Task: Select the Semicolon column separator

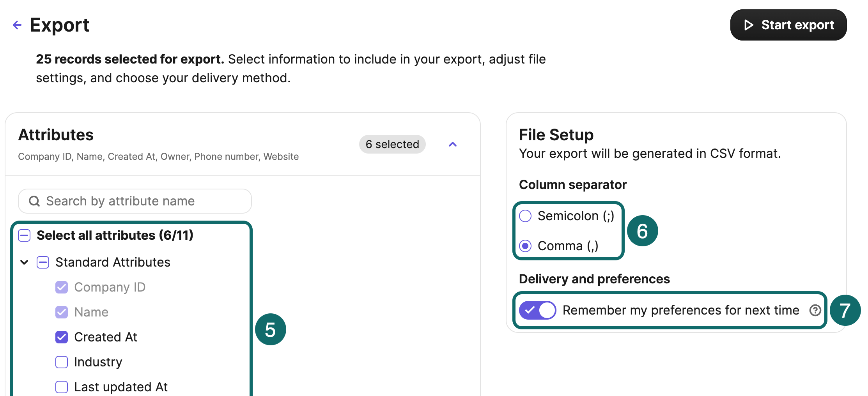Action: [x=525, y=216]
